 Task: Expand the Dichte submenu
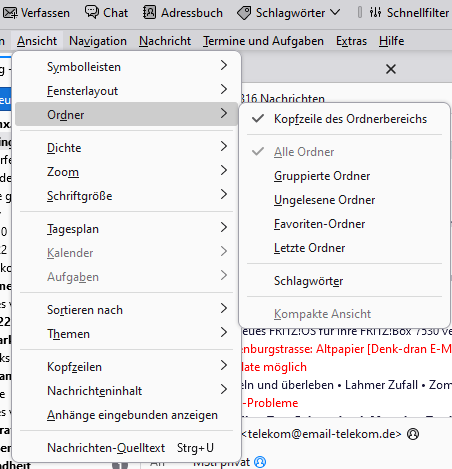(126, 148)
